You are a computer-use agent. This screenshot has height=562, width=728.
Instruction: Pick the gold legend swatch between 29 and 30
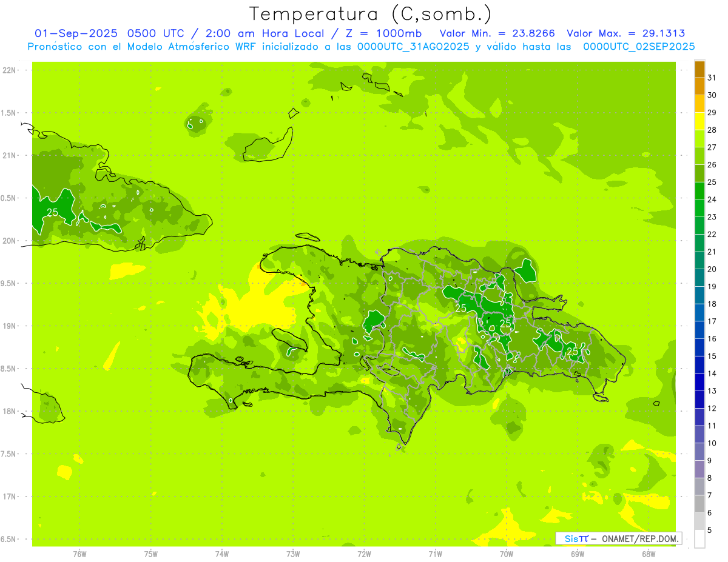pyautogui.click(x=699, y=104)
